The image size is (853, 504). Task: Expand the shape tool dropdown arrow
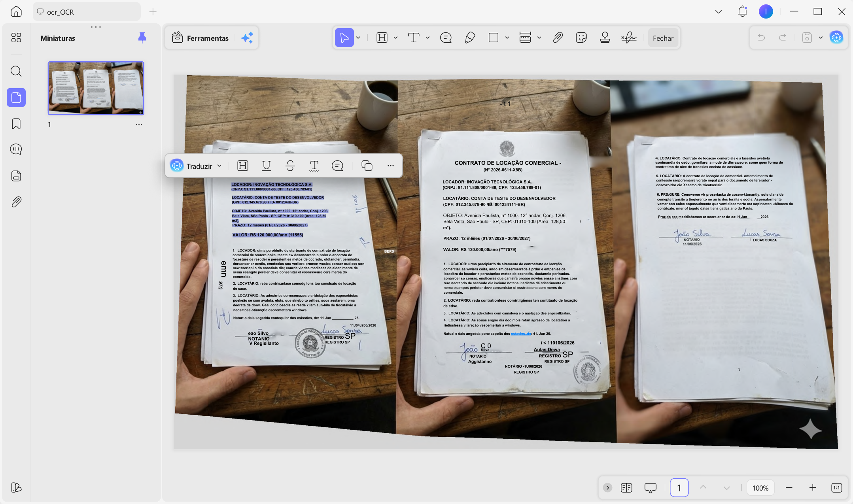(x=507, y=38)
